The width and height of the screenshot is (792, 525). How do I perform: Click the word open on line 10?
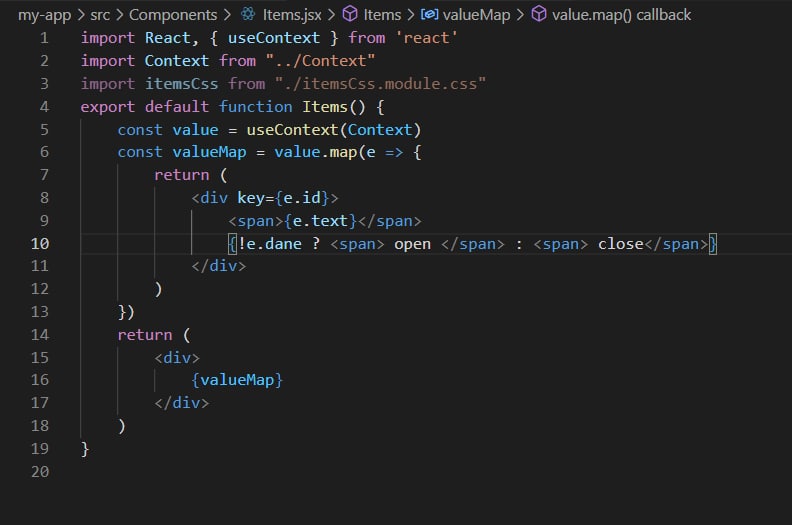[x=412, y=244]
